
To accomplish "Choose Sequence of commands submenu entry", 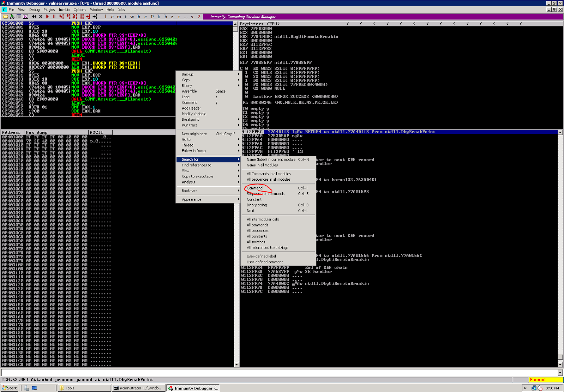I will click(x=278, y=194).
